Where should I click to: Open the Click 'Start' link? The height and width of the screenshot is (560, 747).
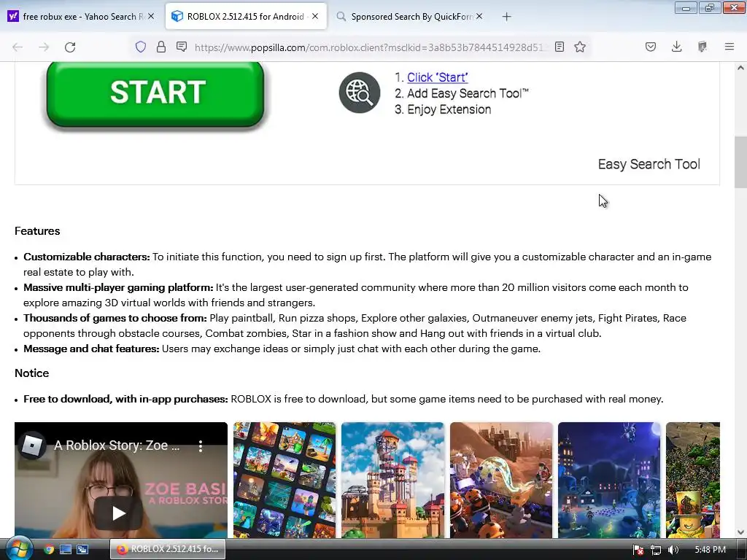[x=438, y=77]
